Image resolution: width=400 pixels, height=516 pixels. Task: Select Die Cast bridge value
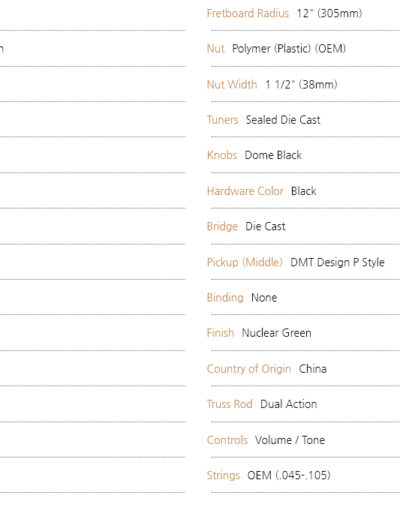(265, 227)
